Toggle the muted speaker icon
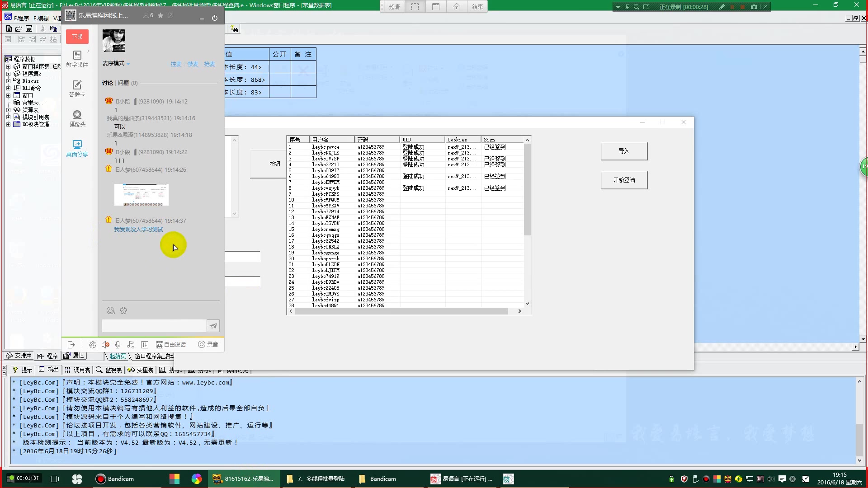The width and height of the screenshot is (868, 488). tap(105, 345)
